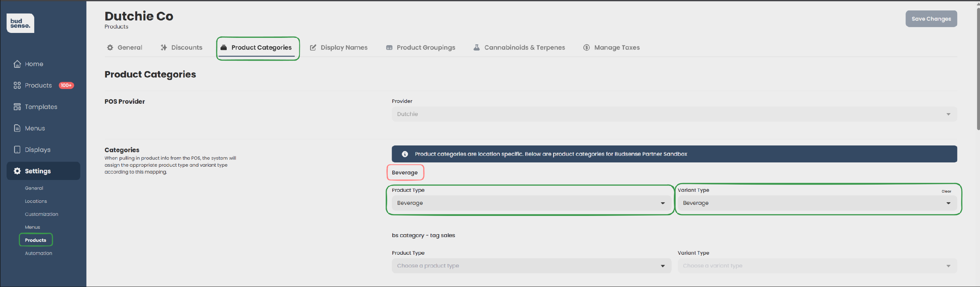Click the Home house icon
Viewport: 980px width, 287px height.
(17, 64)
